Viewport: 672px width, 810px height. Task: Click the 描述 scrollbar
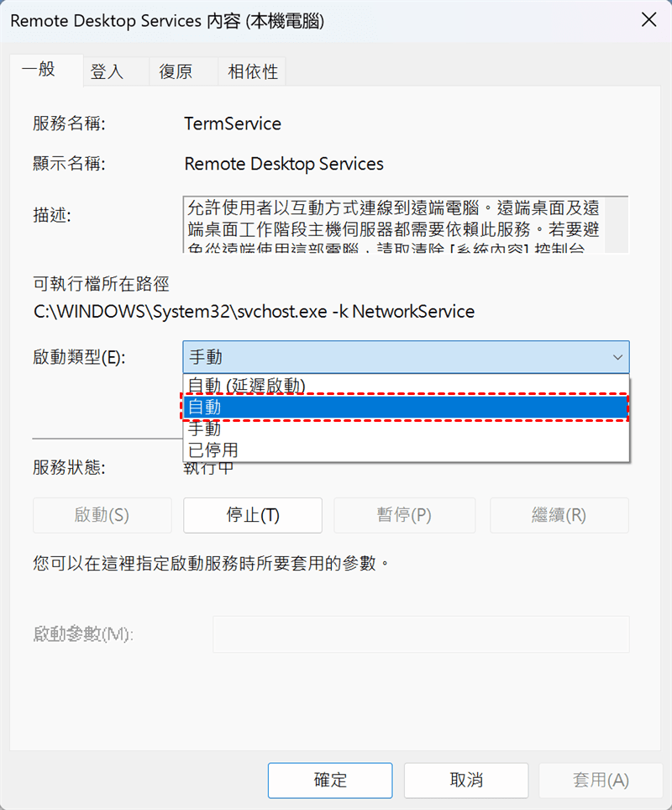[x=616, y=224]
